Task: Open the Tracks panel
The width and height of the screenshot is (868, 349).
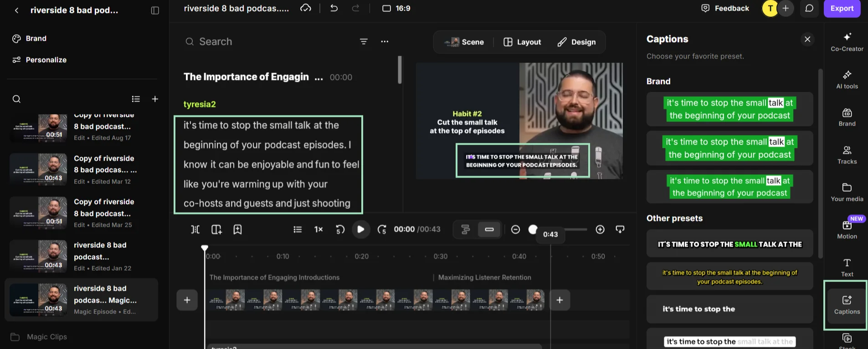Action: click(847, 155)
